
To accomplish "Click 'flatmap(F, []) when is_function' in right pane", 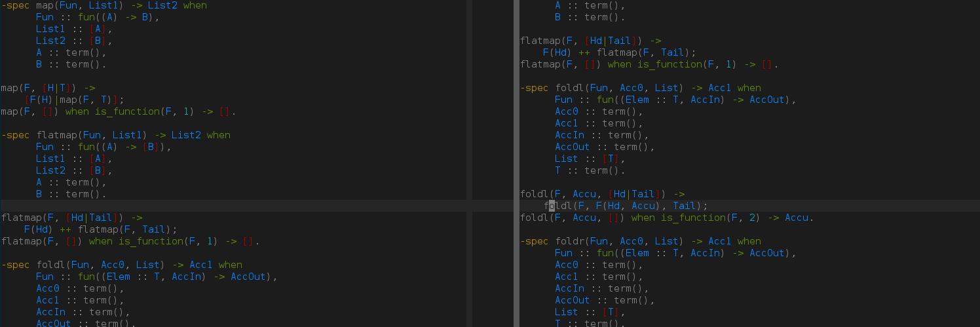I will pyautogui.click(x=649, y=64).
